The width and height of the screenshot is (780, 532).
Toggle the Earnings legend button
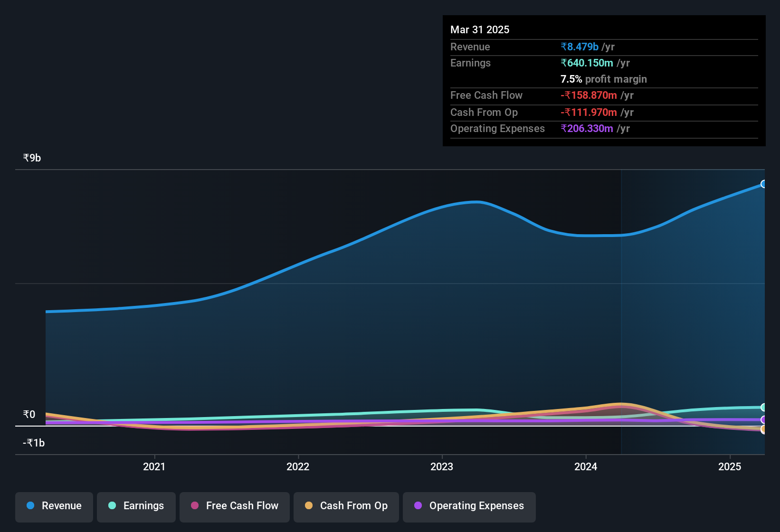[x=136, y=507]
